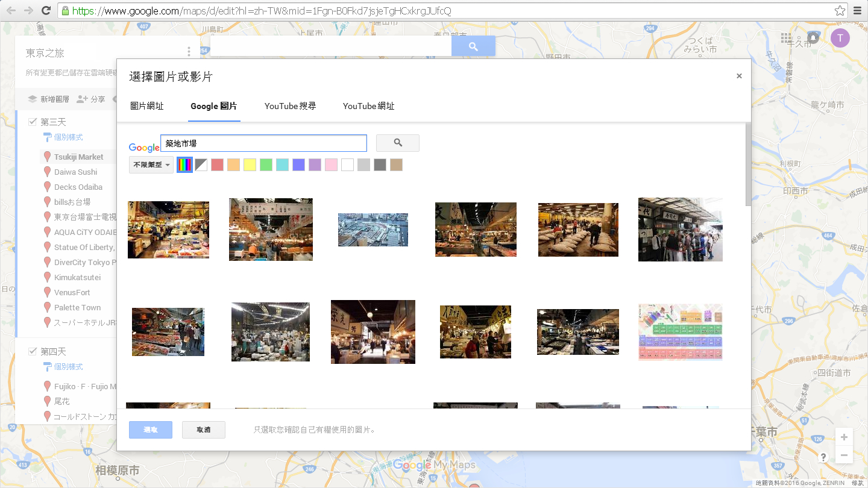Click the browser forward arrow
868x488 pixels.
coord(28,10)
